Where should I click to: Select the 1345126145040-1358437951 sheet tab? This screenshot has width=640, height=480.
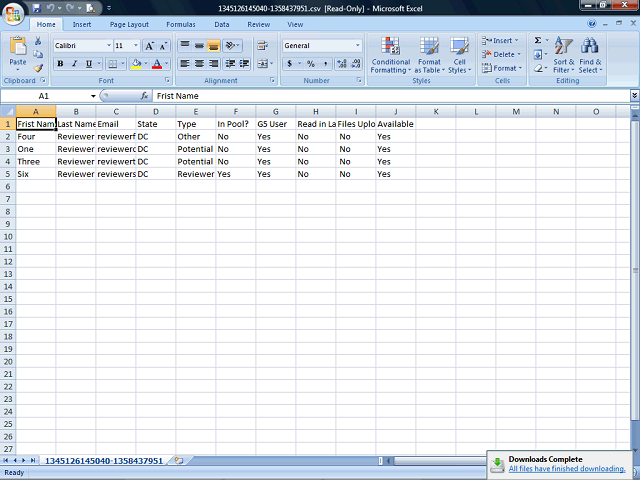point(103,461)
